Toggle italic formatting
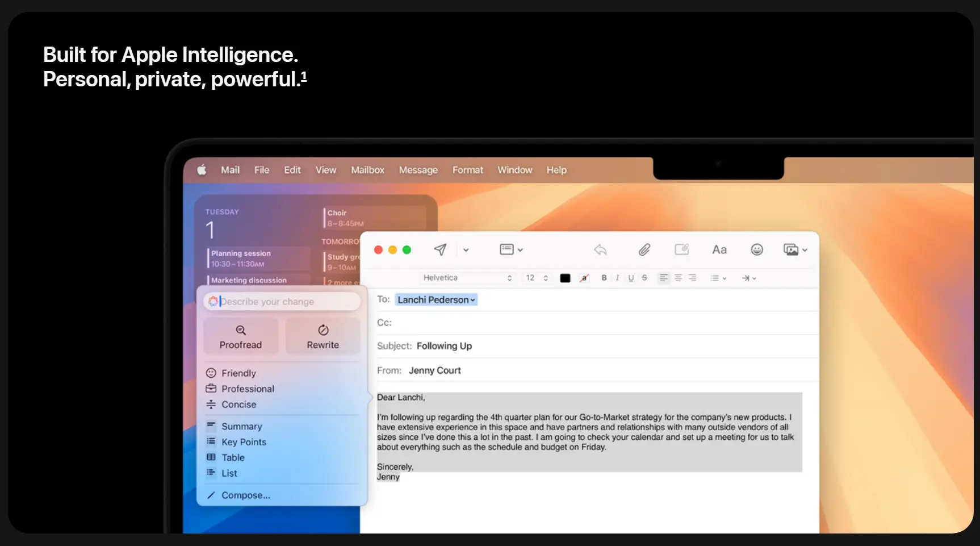The height and width of the screenshot is (546, 980). (617, 278)
